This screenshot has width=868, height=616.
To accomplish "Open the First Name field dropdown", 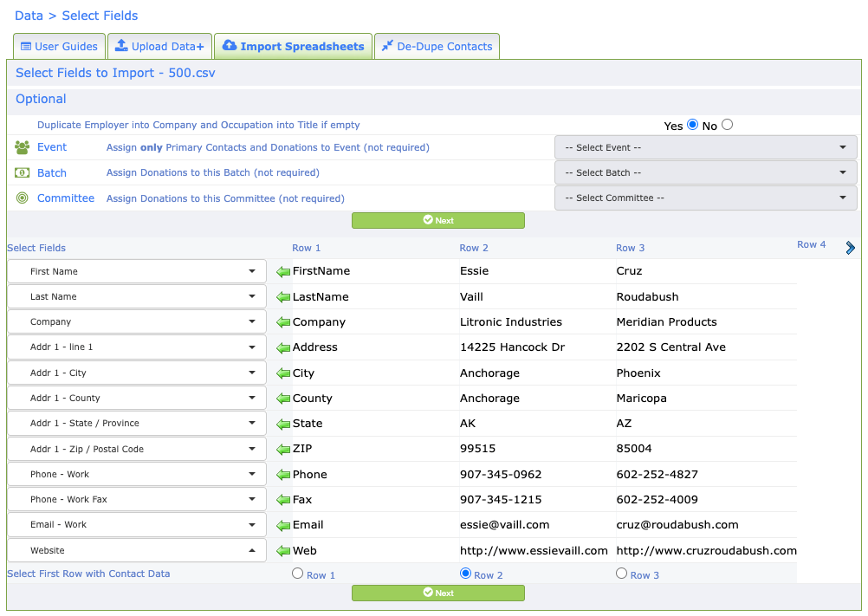I will (137, 272).
